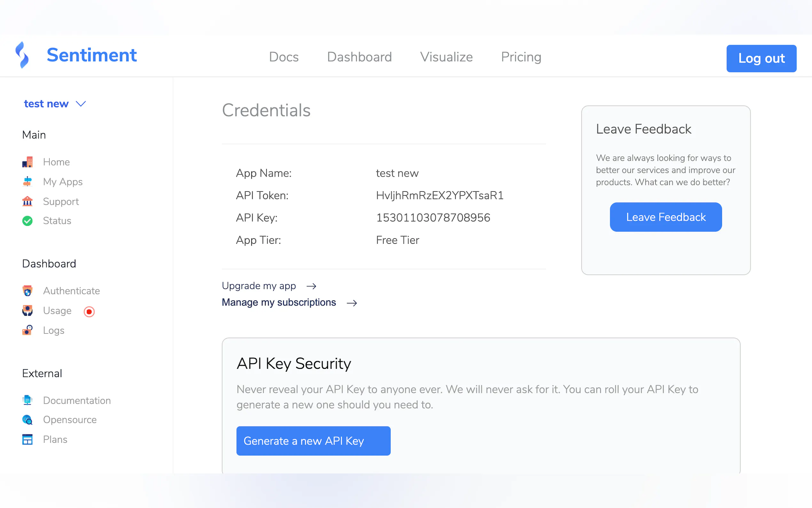Click the Documentation page icon
Screen dimensions: 812x508
point(27,400)
